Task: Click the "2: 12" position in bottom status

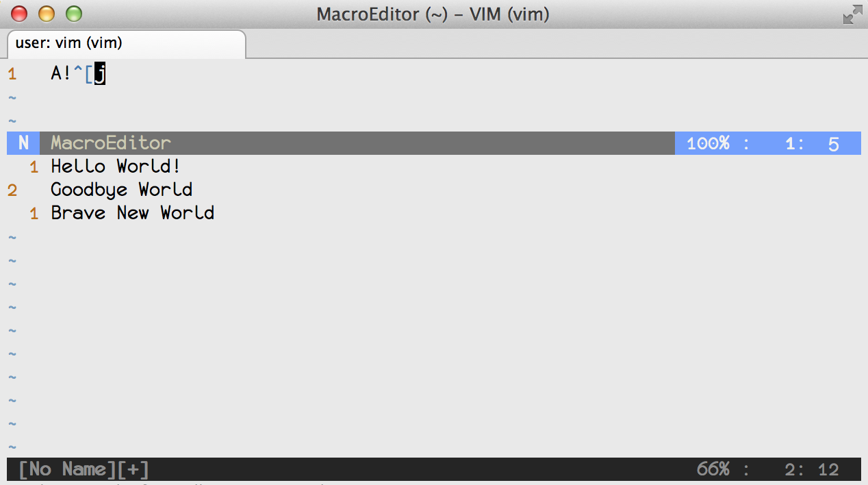Action: click(x=812, y=469)
